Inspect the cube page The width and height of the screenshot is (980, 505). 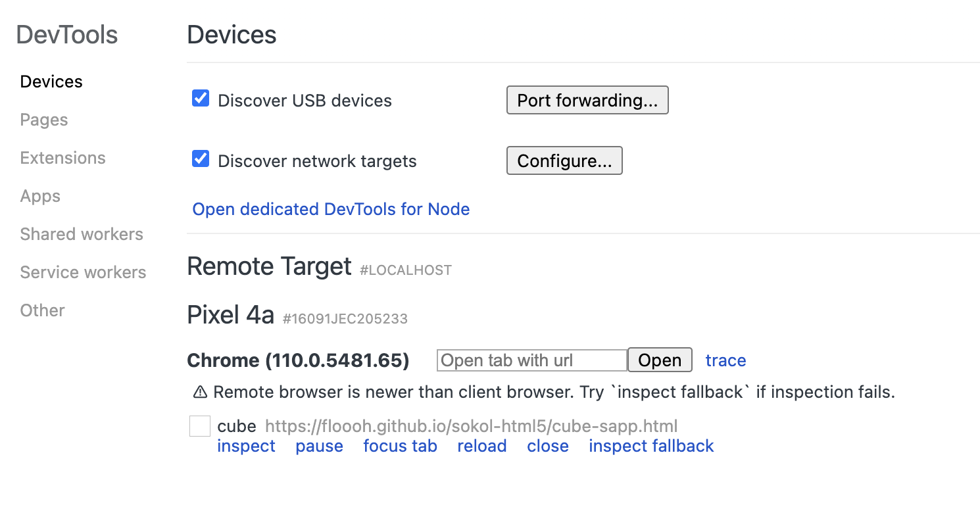coord(246,446)
